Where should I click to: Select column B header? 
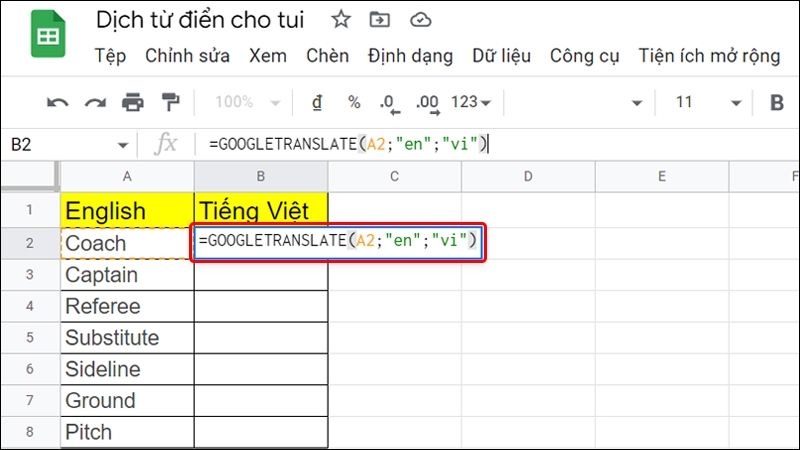261,177
